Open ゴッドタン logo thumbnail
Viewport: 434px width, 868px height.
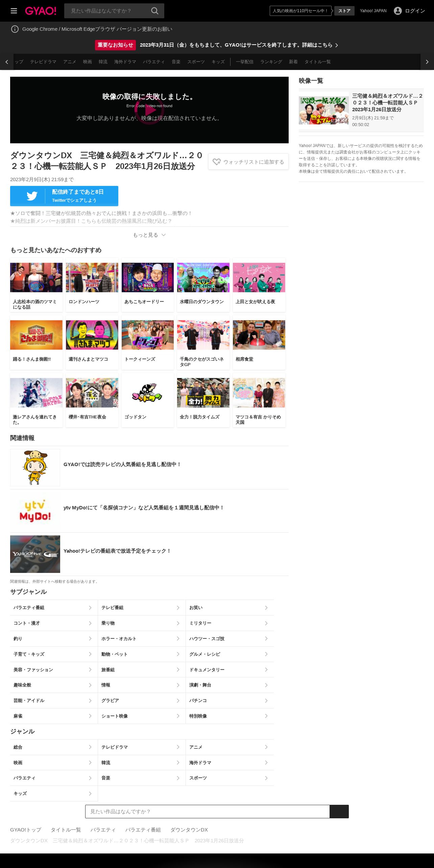pyautogui.click(x=148, y=393)
